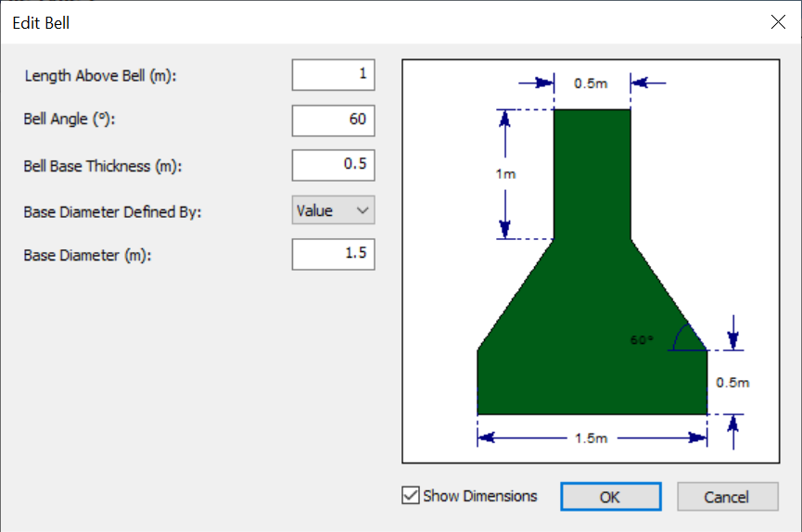Screen dimensions: 802x532
Task: Close the Edit Bell dialog with X
Action: click(778, 23)
